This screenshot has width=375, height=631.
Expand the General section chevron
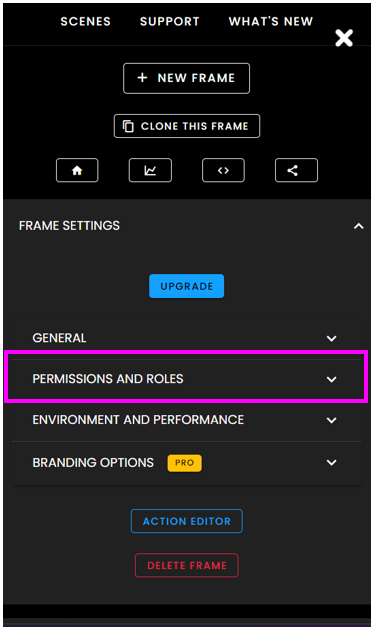tap(332, 338)
